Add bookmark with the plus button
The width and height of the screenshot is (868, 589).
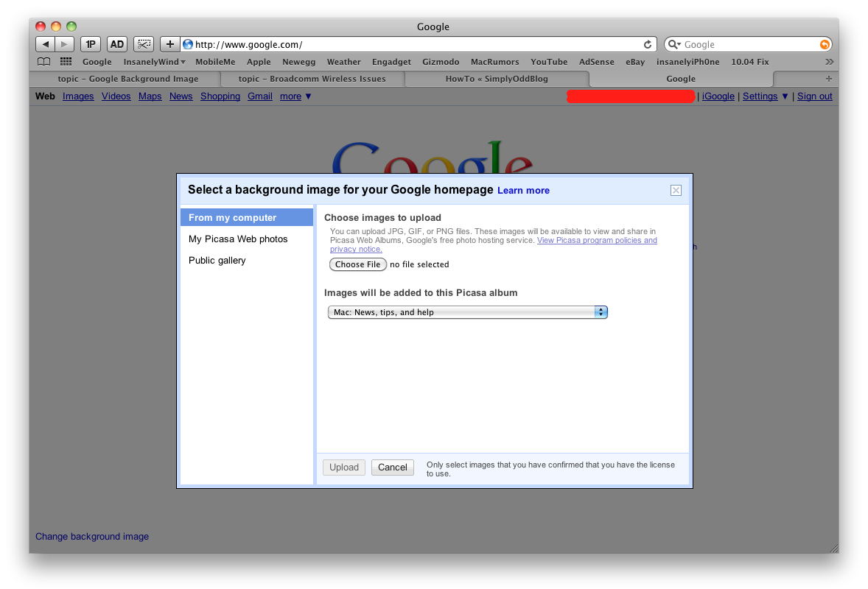click(x=170, y=44)
